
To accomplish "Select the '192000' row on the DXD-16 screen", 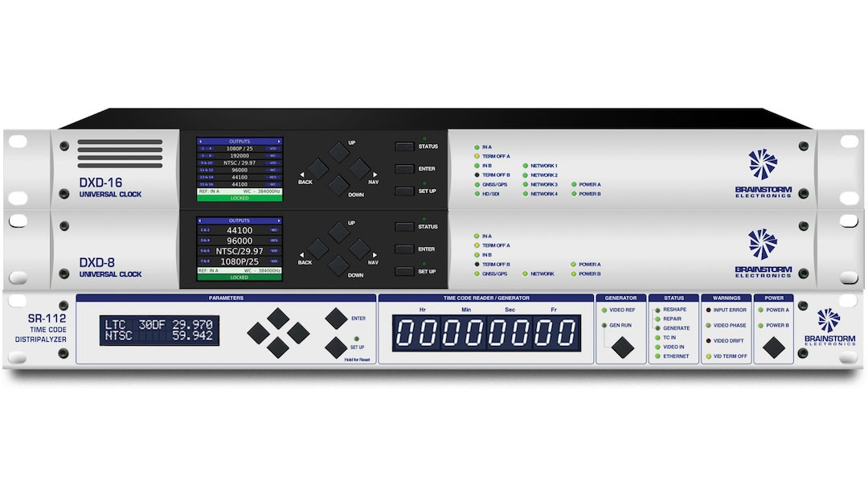I will click(x=240, y=155).
